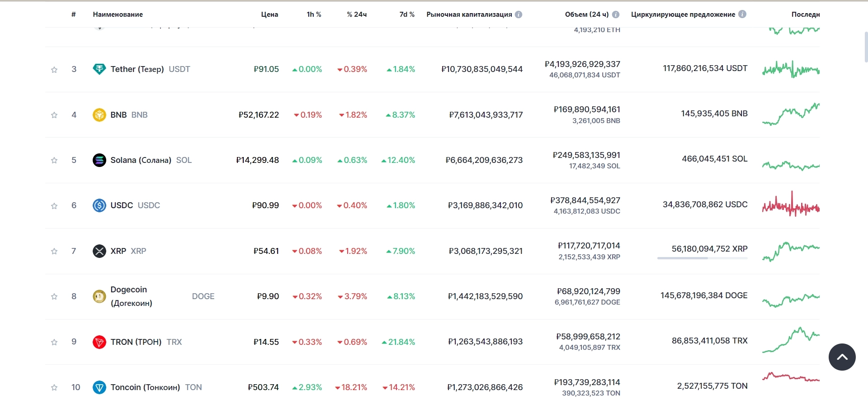Click the USDC coin logo icon
The width and height of the screenshot is (868, 410).
point(99,205)
